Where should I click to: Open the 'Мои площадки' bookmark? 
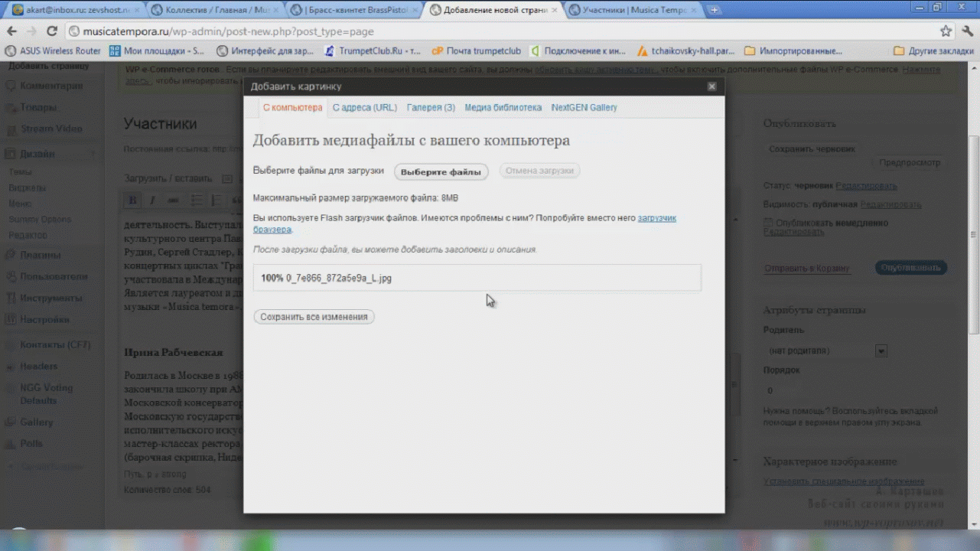click(157, 51)
